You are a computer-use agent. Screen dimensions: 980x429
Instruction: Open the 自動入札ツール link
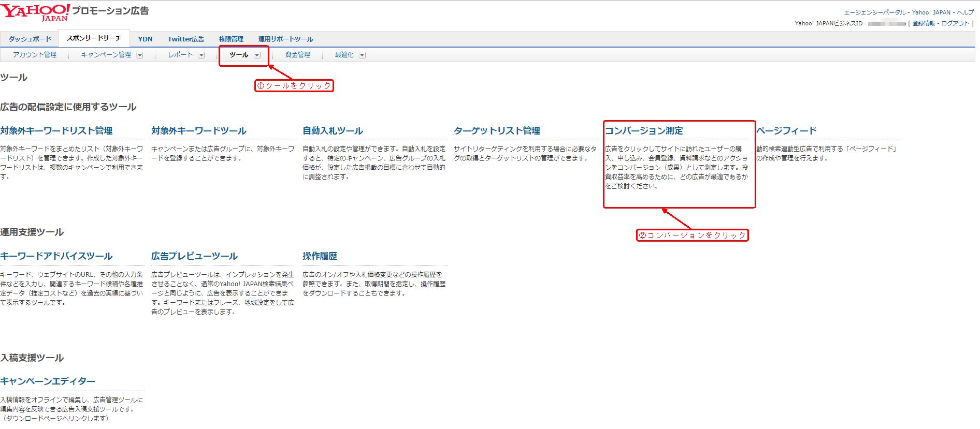(333, 131)
